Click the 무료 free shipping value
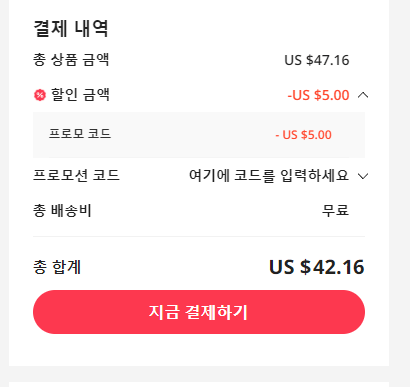Screen dimensions: 410x387 pyautogui.click(x=335, y=210)
